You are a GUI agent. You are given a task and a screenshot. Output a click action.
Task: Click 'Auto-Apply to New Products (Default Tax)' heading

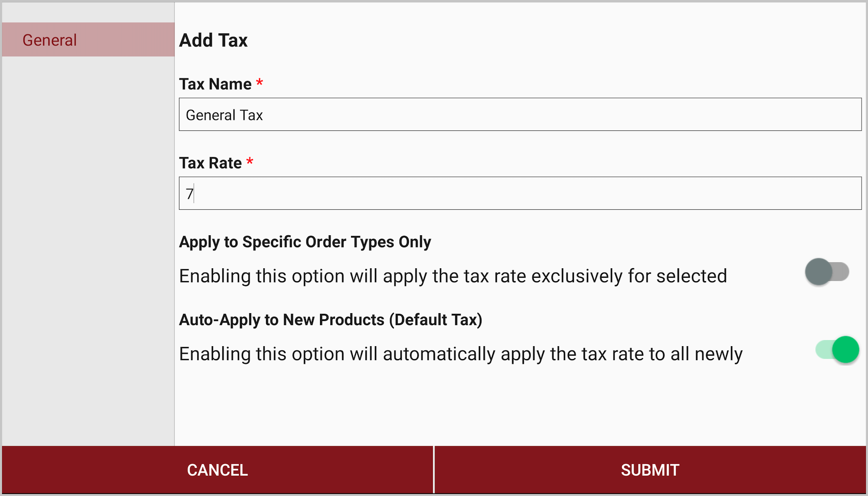pyautogui.click(x=330, y=320)
